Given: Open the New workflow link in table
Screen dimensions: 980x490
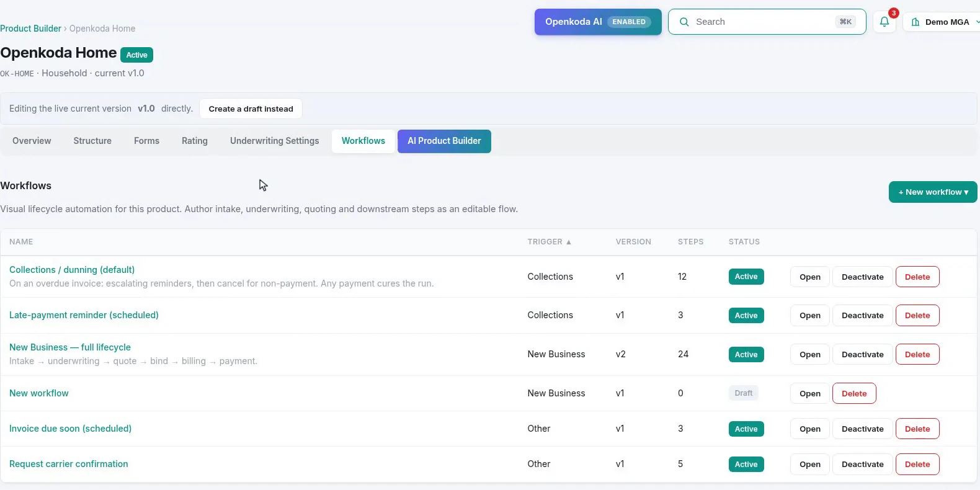Looking at the screenshot, I should (39, 393).
